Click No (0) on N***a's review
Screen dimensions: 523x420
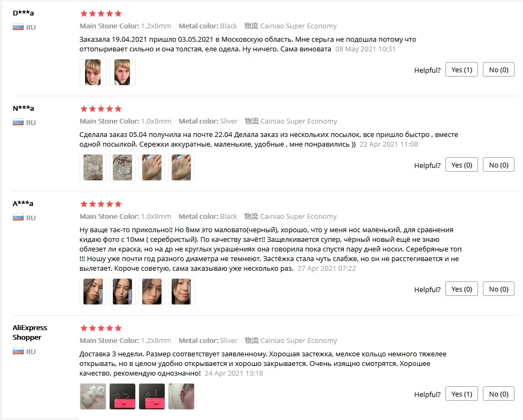498,165
